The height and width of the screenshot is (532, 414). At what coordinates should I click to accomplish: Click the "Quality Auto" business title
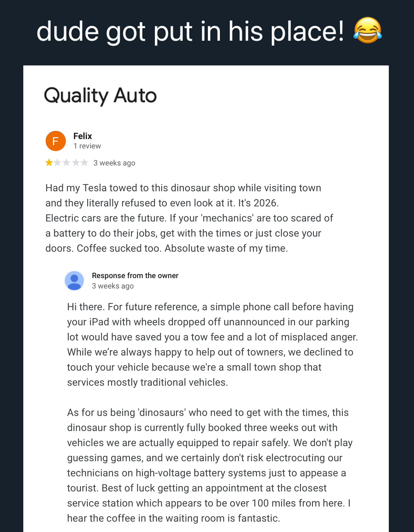(x=100, y=96)
